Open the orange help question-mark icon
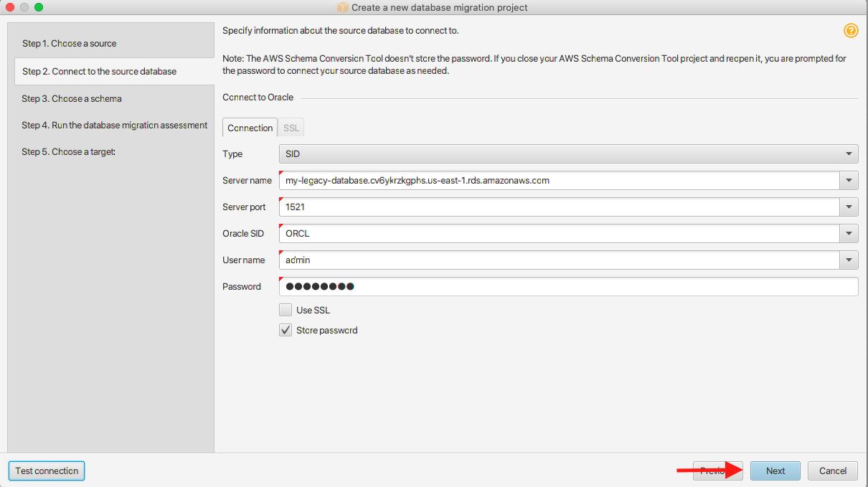This screenshot has width=868, height=487. click(x=851, y=31)
